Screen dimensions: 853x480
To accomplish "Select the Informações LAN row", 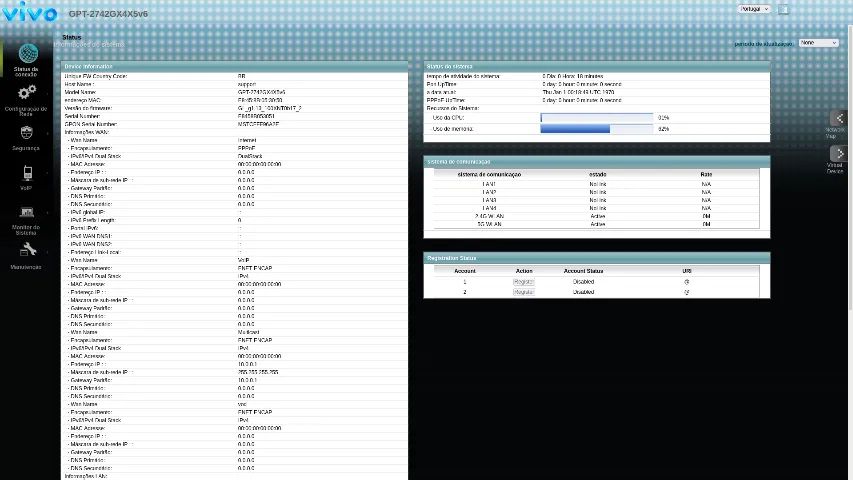I will coord(234,476).
